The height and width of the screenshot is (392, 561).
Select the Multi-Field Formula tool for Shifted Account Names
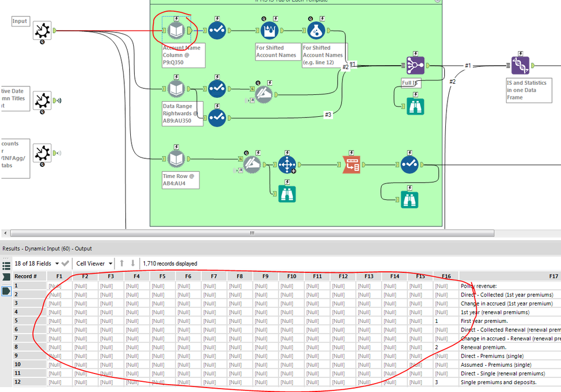270,30
